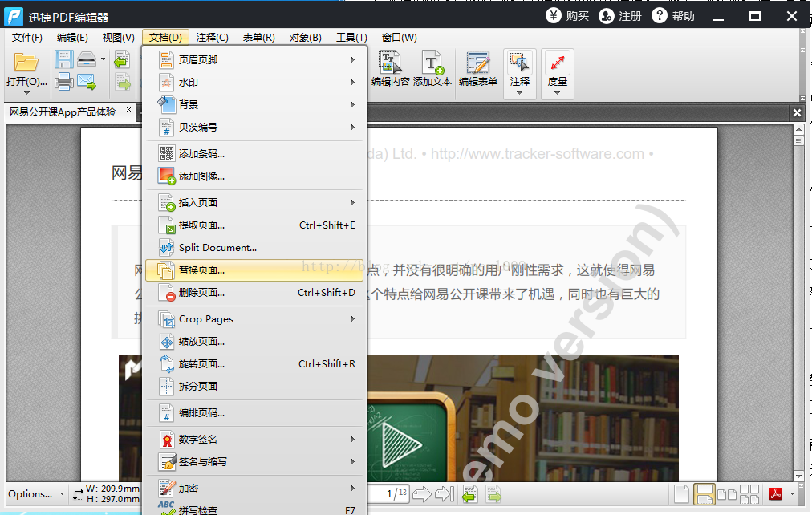The height and width of the screenshot is (515, 812).
Task: Expand 签名与缩写 submenu
Action: coord(256,462)
